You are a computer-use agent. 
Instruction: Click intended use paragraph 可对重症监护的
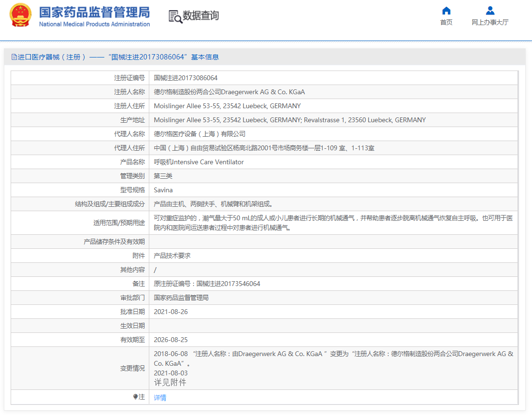point(333,223)
